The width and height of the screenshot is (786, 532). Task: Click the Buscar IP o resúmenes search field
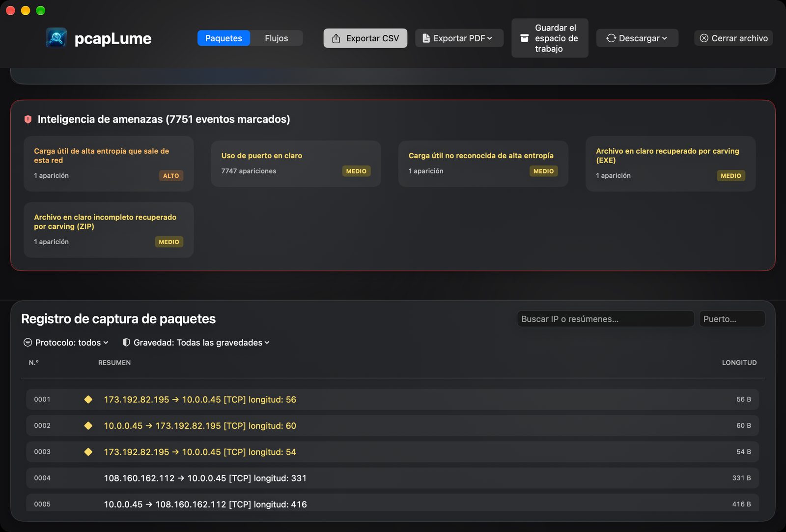tap(605, 319)
